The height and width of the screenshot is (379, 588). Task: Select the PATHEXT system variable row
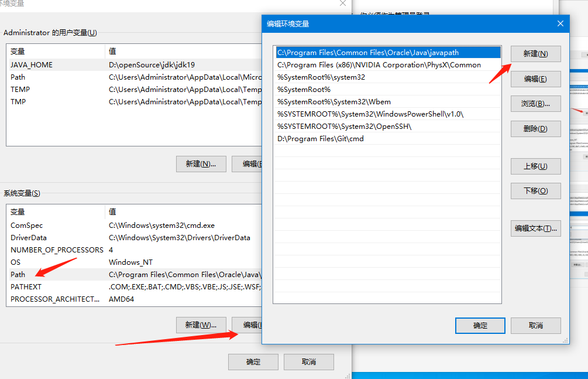pyautogui.click(x=26, y=287)
